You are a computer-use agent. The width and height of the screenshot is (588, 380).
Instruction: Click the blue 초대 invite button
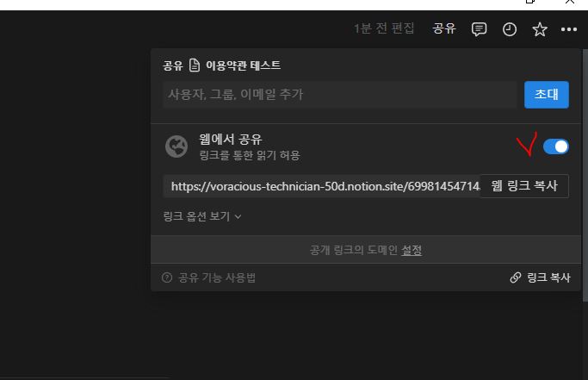[x=547, y=95]
